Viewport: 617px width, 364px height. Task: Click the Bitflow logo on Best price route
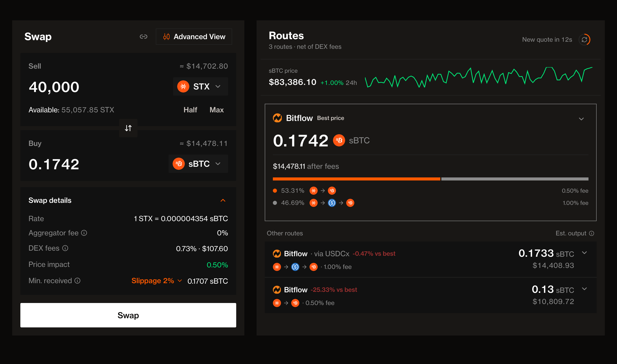pos(277,118)
